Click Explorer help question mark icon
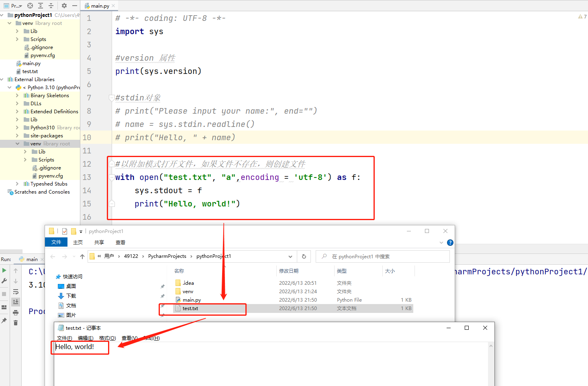The height and width of the screenshot is (386, 588). 450,243
